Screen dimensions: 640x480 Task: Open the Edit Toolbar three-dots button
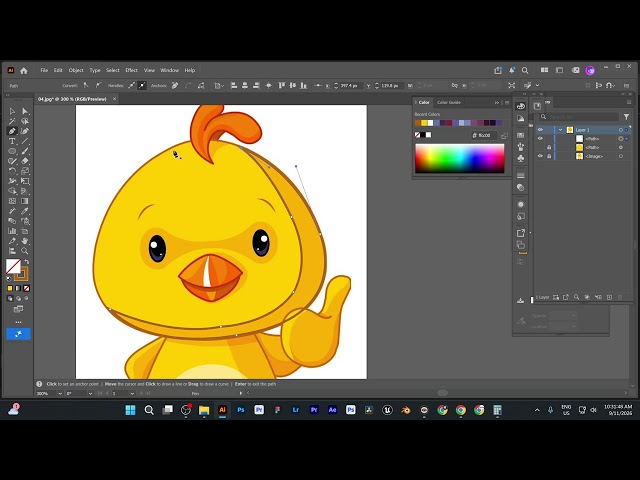point(18,322)
